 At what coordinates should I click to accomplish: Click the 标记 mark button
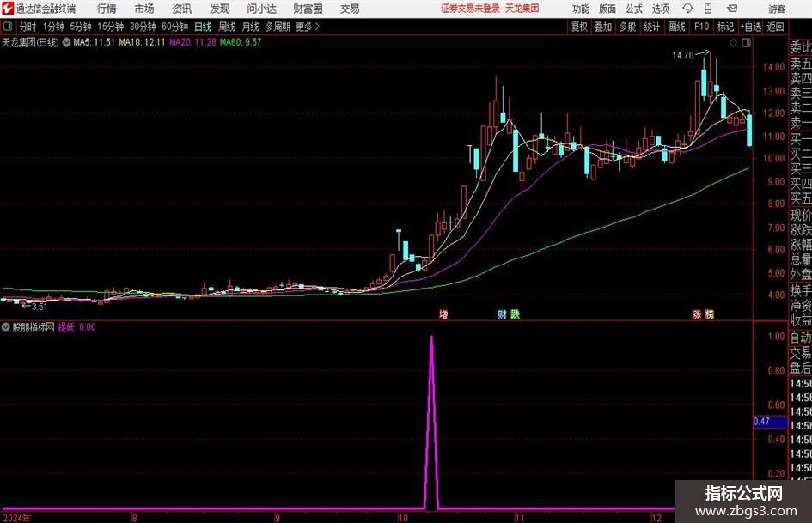pos(725,27)
